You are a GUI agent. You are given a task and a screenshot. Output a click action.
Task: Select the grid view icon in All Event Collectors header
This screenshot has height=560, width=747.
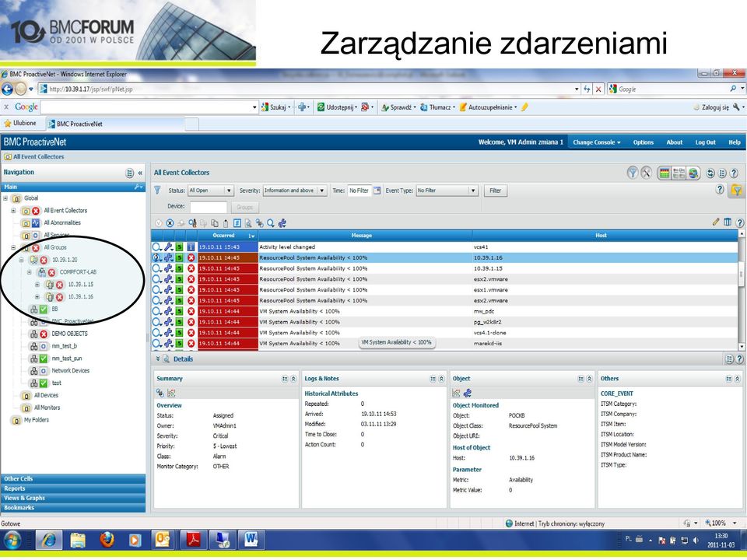point(664,173)
